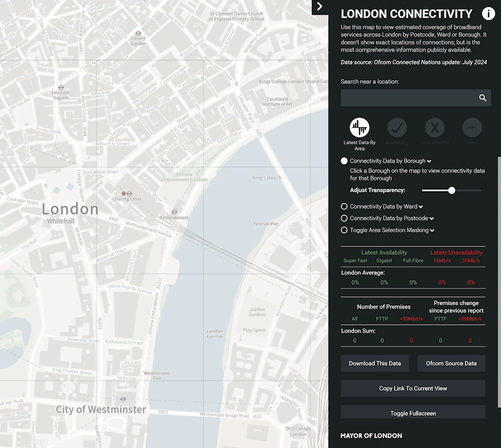
Task: Click the Copy Link To Current View button
Action: pyautogui.click(x=413, y=388)
